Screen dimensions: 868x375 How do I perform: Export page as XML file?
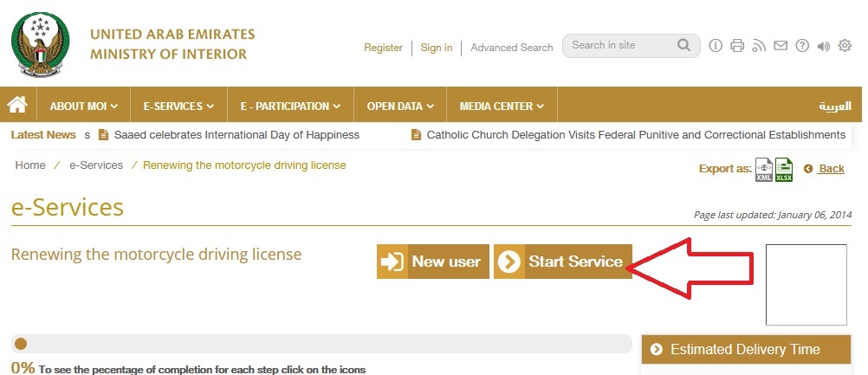coord(763,170)
